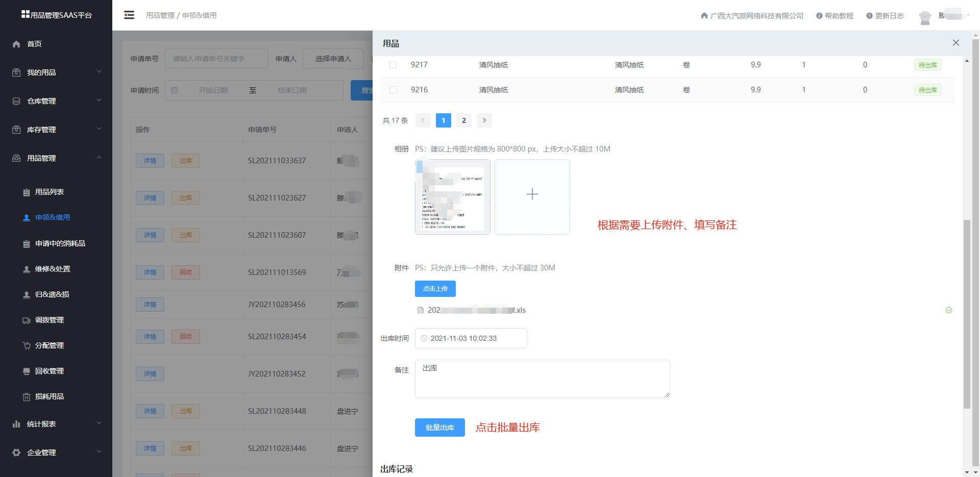980x477 pixels.
Task: Click the 企业管理 gear icon
Action: 16,453
